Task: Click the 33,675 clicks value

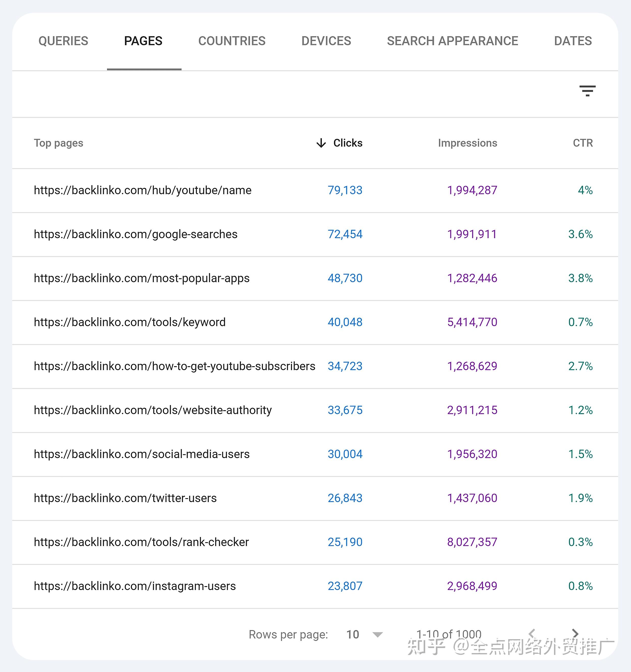Action: tap(345, 410)
